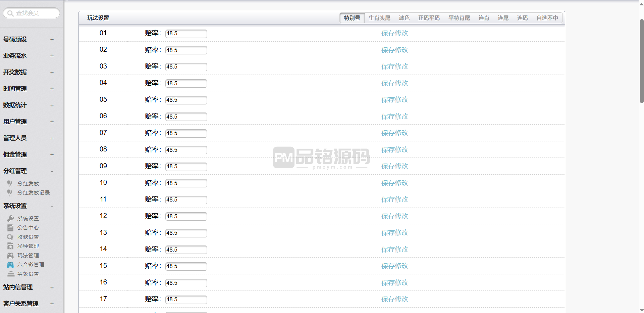The width and height of the screenshot is (644, 313).
Task: Click the scrollbar down arrow
Action: pos(641,310)
